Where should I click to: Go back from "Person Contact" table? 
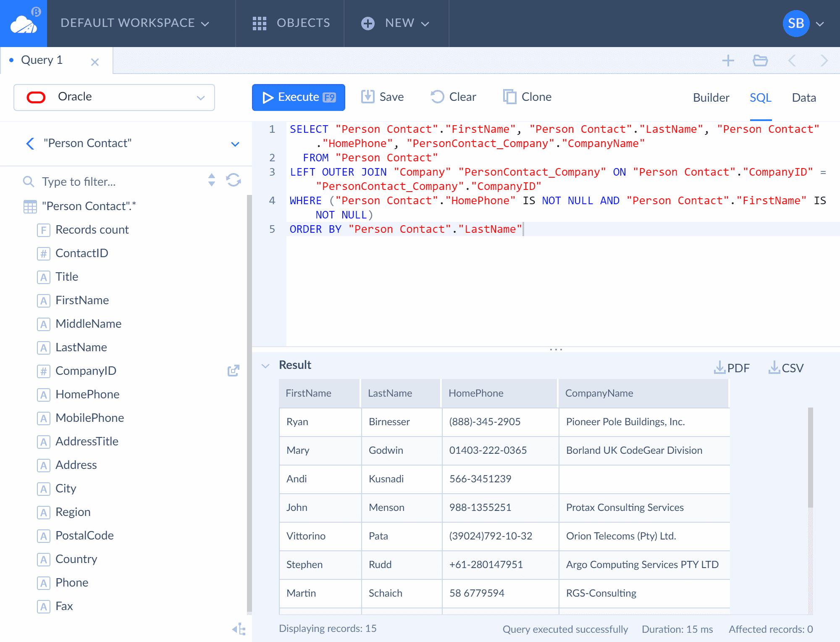click(30, 144)
